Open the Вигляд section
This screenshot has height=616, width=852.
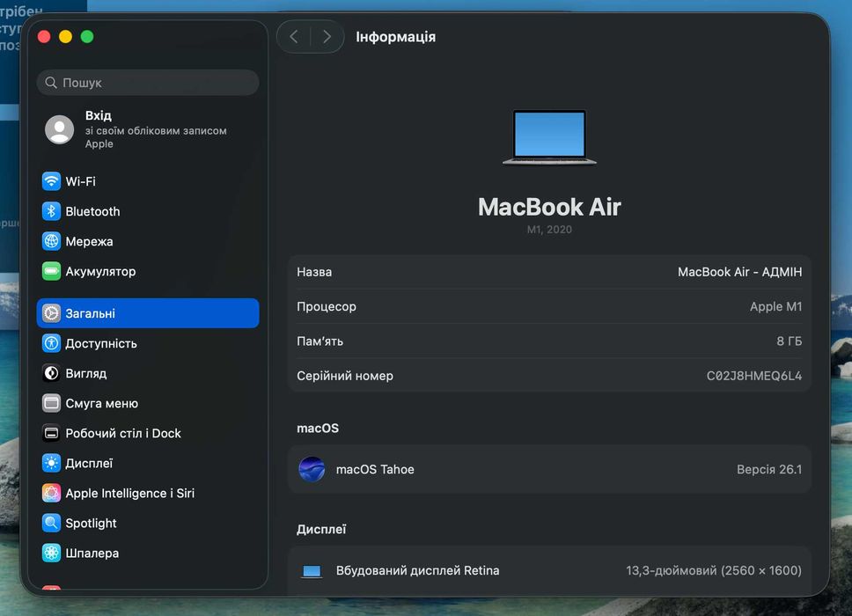[x=148, y=373]
